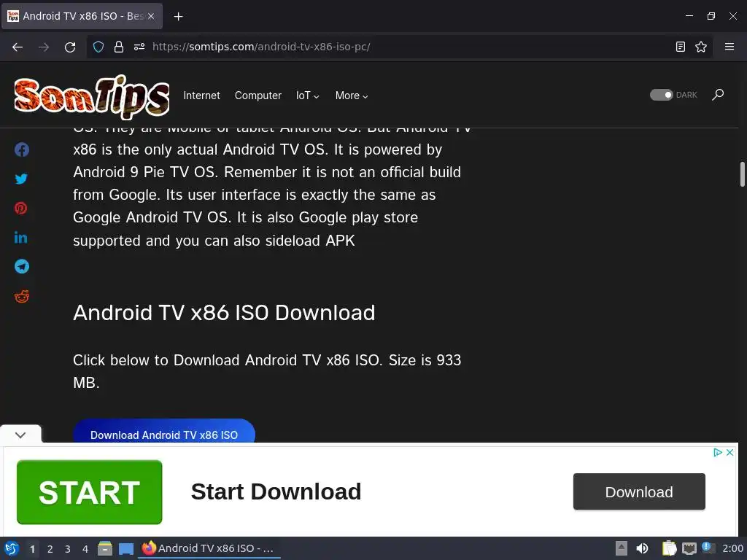The height and width of the screenshot is (560, 747).
Task: Open the Computer menu item
Action: coord(258,96)
